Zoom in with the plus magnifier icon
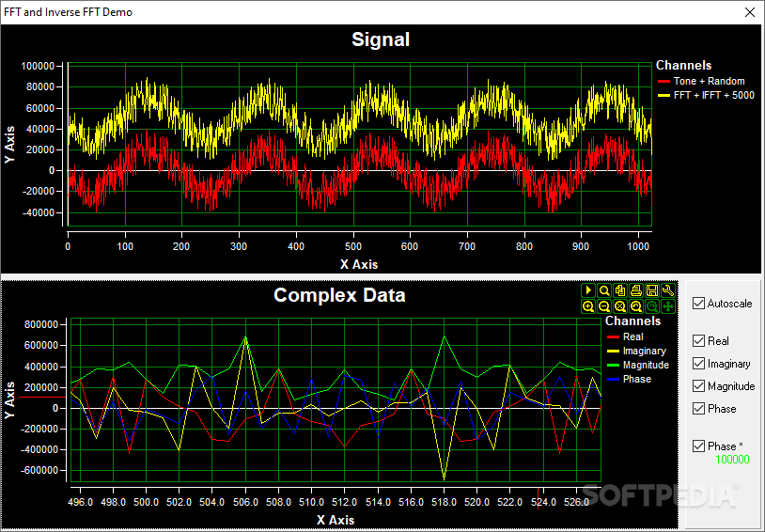Viewport: 765px width, 532px height. [588, 306]
